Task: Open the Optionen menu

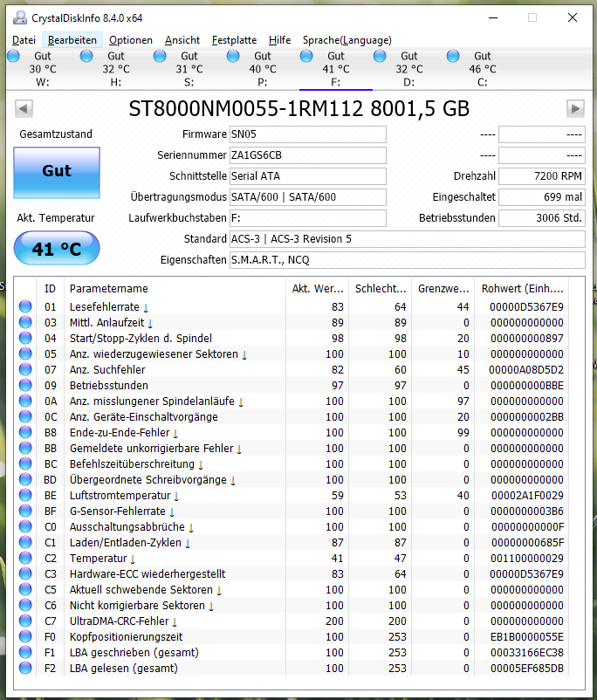Action: [131, 40]
